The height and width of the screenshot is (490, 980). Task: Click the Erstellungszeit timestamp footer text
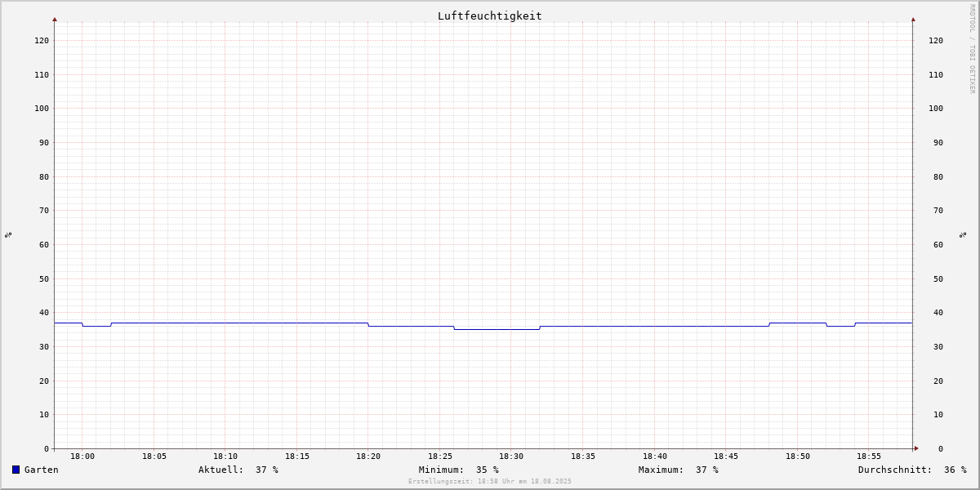click(490, 481)
